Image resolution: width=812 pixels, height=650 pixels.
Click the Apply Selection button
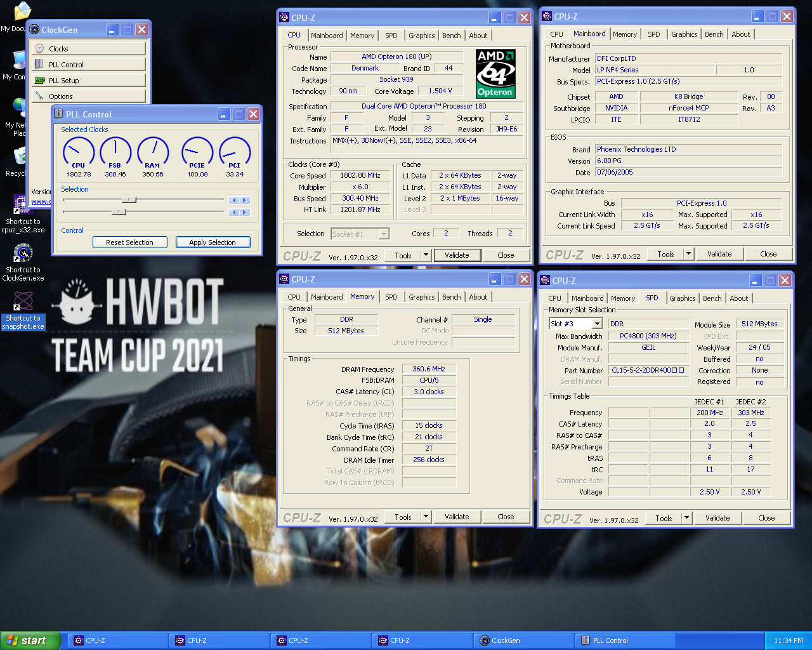click(x=213, y=242)
